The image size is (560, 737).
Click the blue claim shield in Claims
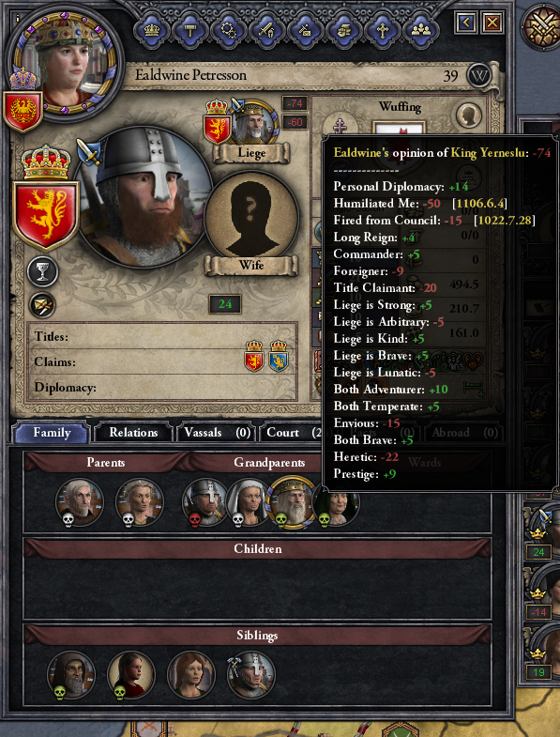pos(279,355)
